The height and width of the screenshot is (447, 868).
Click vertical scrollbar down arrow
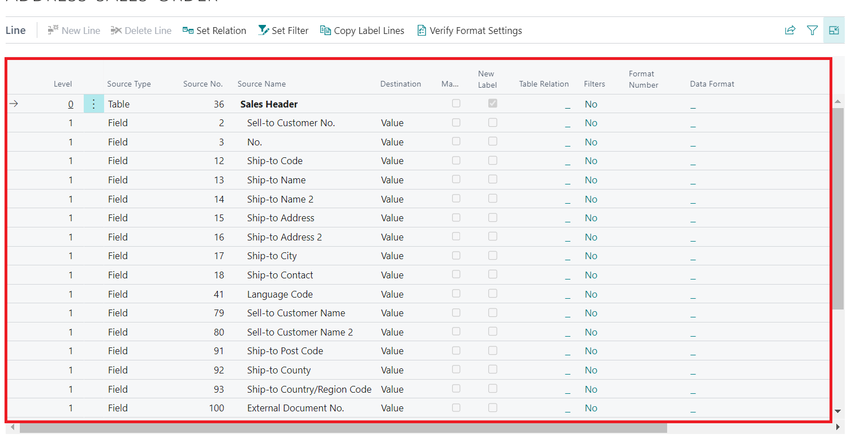tap(838, 411)
